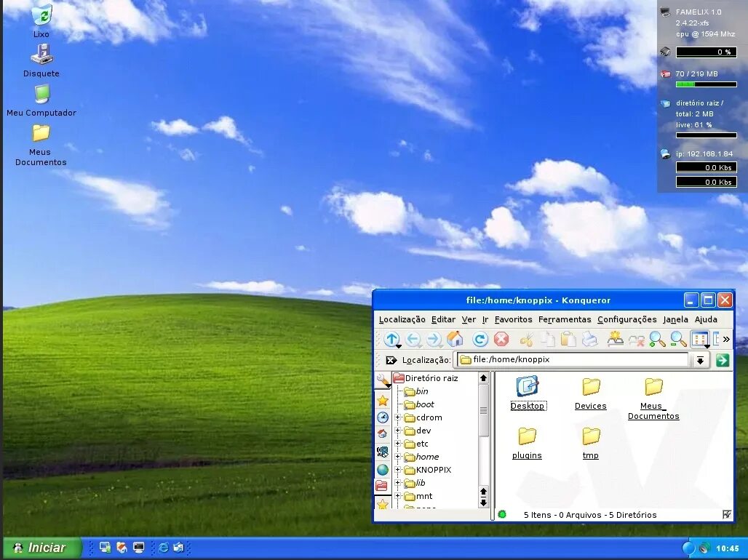Expand the lib tree folder
The width and height of the screenshot is (748, 560).
click(x=397, y=483)
